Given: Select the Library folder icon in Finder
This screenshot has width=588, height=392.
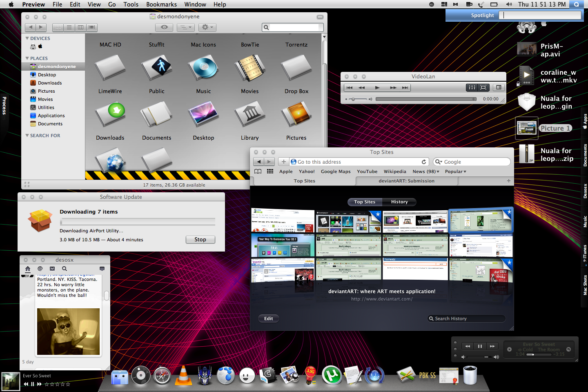Looking at the screenshot, I should 250,115.
